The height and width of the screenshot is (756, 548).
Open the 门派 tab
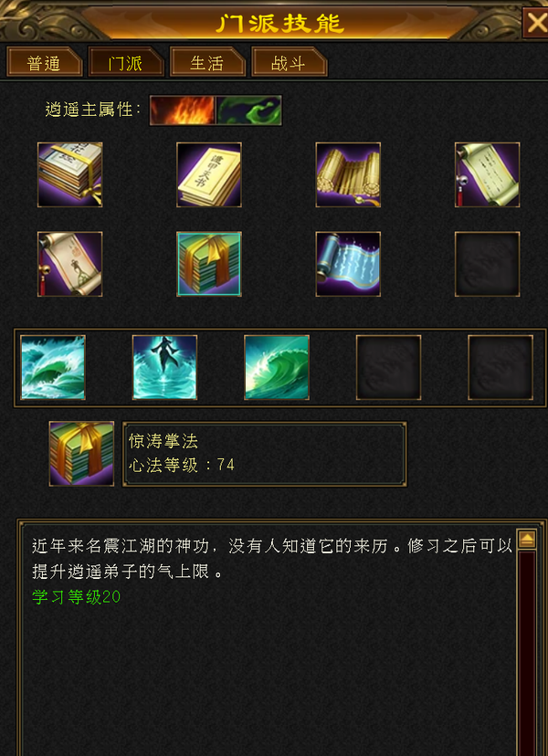(126, 62)
